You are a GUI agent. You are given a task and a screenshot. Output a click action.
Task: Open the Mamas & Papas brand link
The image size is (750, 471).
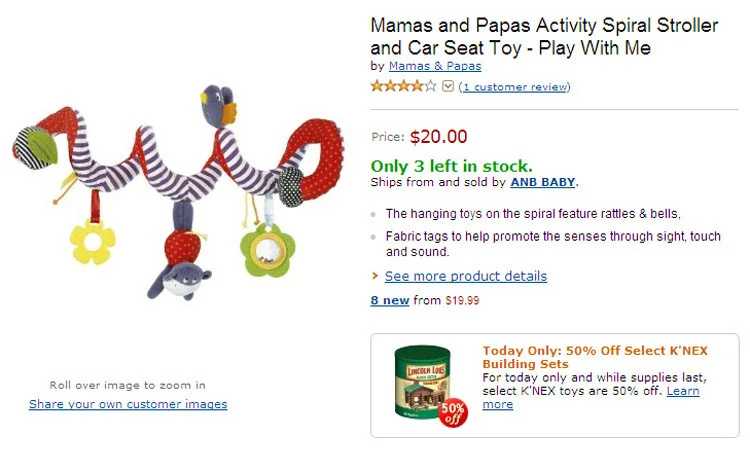click(435, 66)
